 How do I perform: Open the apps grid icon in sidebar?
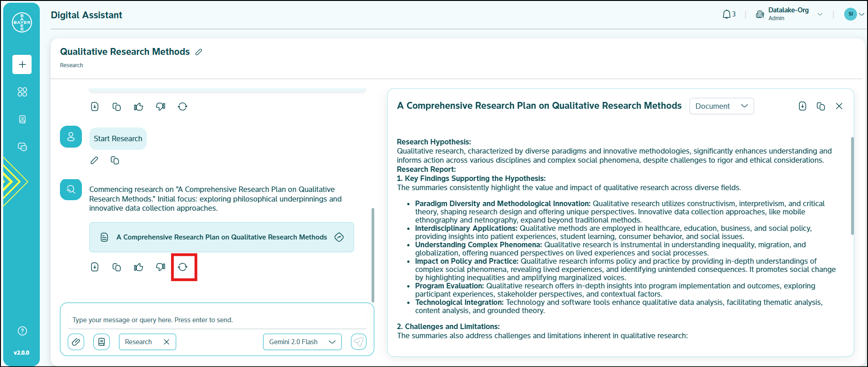click(x=22, y=92)
